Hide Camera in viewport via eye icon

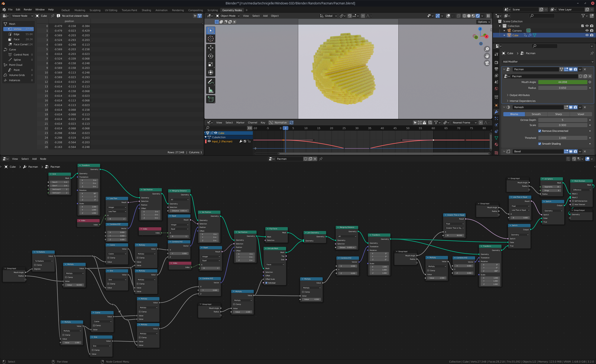tap(587, 31)
